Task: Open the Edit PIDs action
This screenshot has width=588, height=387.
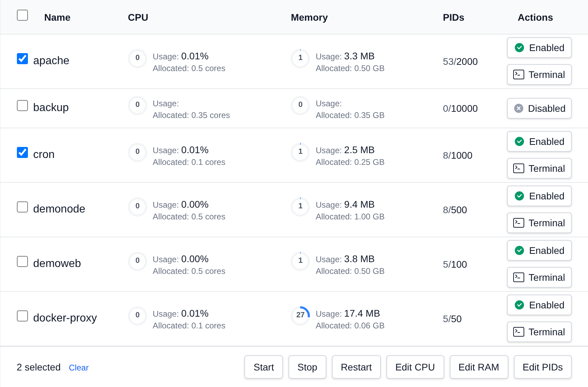Action: (x=543, y=367)
